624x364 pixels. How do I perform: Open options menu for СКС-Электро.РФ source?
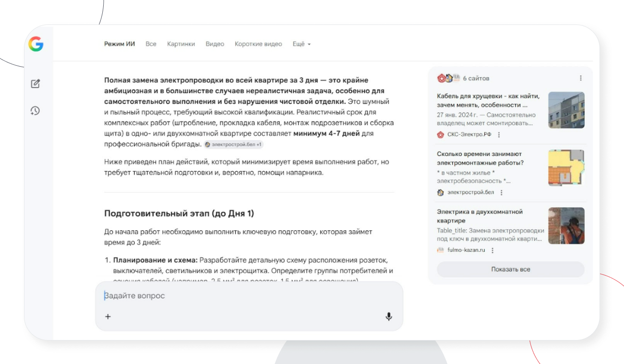[x=499, y=135]
